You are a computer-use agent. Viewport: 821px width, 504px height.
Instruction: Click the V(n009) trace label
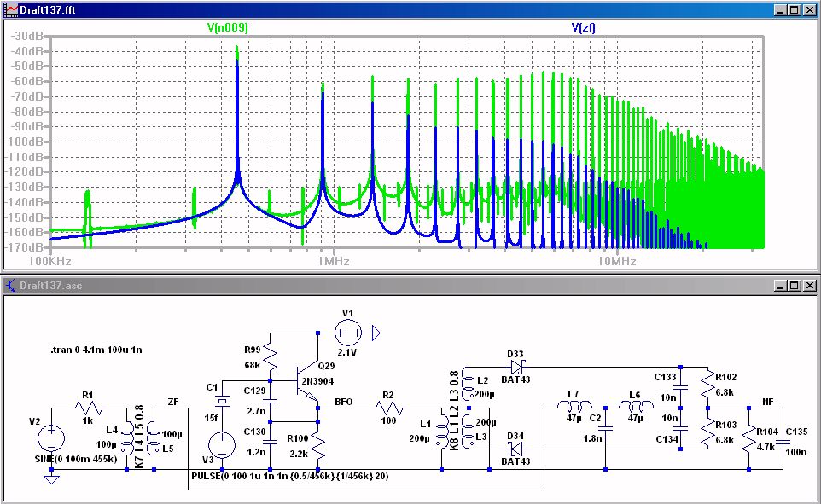point(227,27)
